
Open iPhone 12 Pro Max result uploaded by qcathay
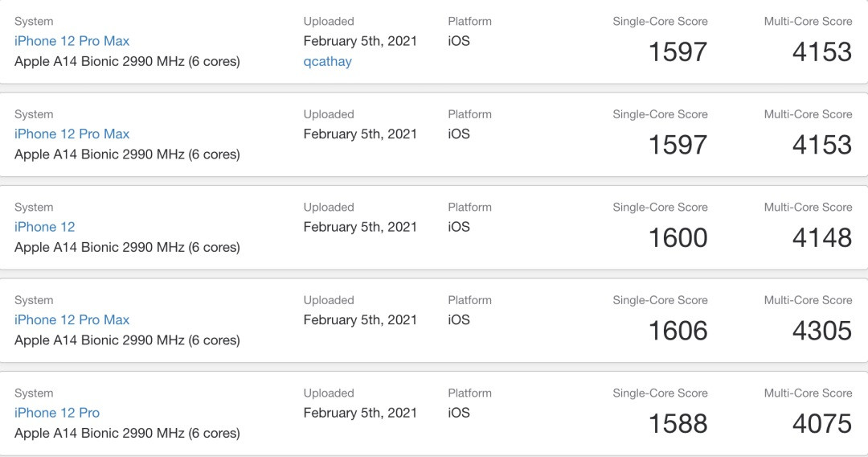tap(72, 41)
